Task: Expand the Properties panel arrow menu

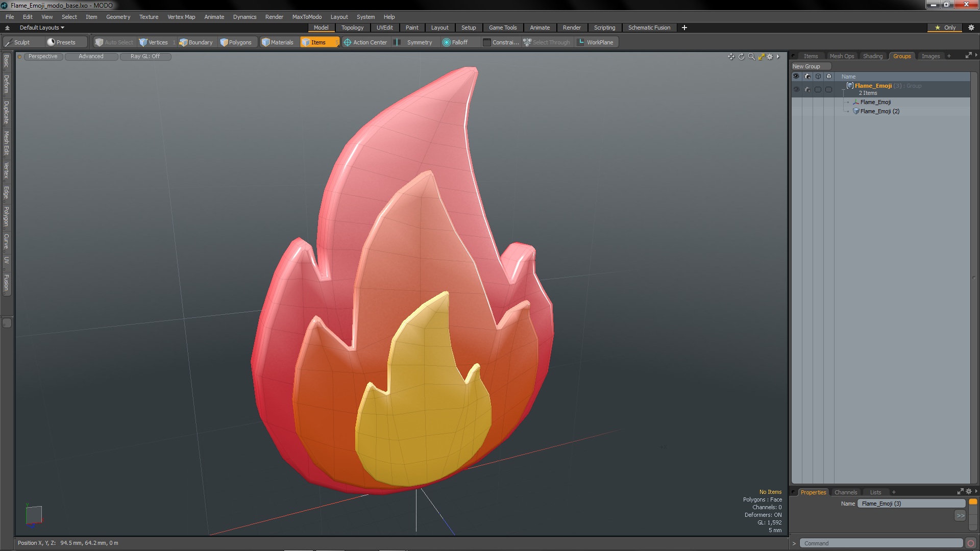Action: (x=976, y=492)
